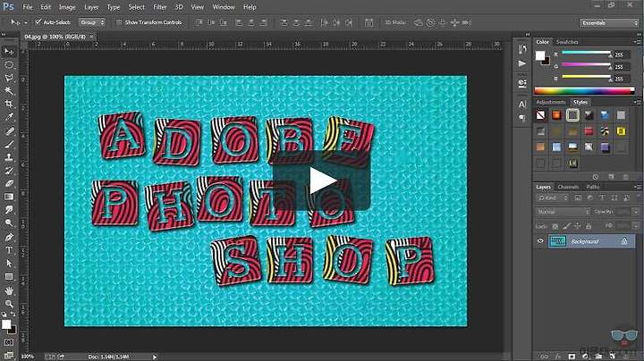Open the Character panel icon

(522, 105)
